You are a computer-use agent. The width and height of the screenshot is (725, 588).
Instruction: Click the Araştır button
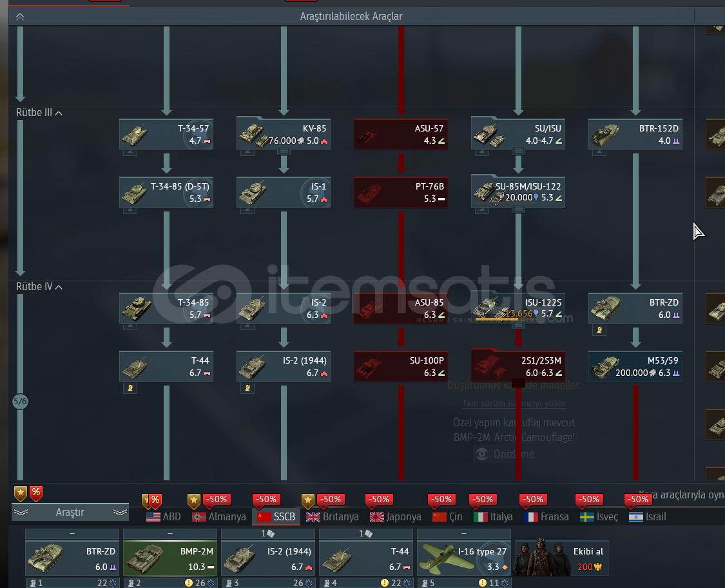[70, 512]
